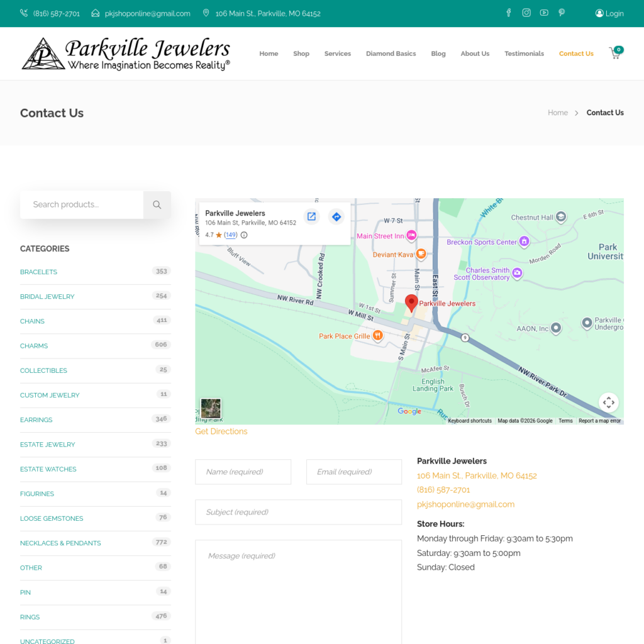Open the Bridal Jewelry category
Image resolution: width=644 pixels, height=644 pixels.
(47, 297)
